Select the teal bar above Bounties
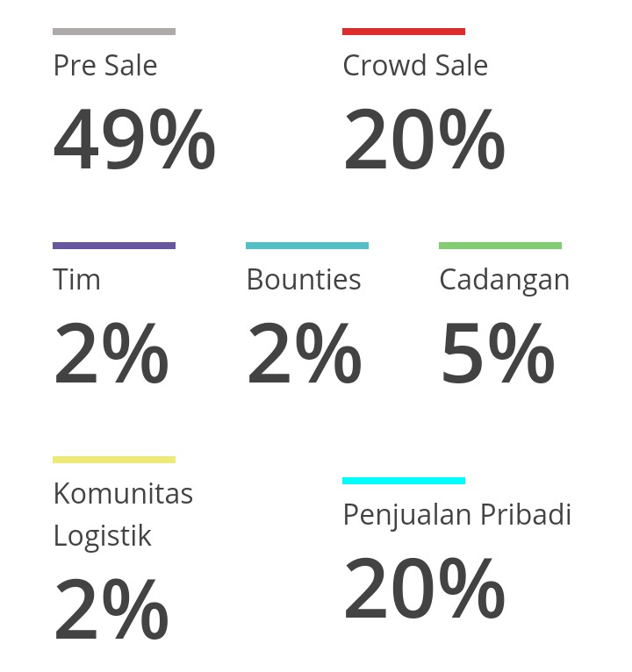The width and height of the screenshot is (632, 672). (x=307, y=246)
